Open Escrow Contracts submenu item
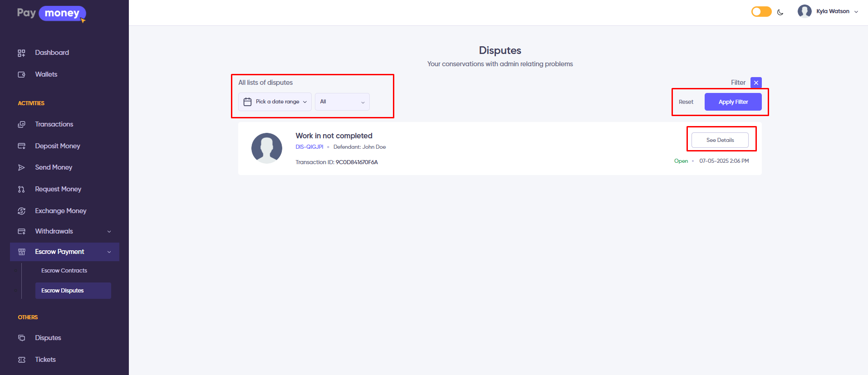Image resolution: width=868 pixels, height=375 pixels. coord(64,271)
